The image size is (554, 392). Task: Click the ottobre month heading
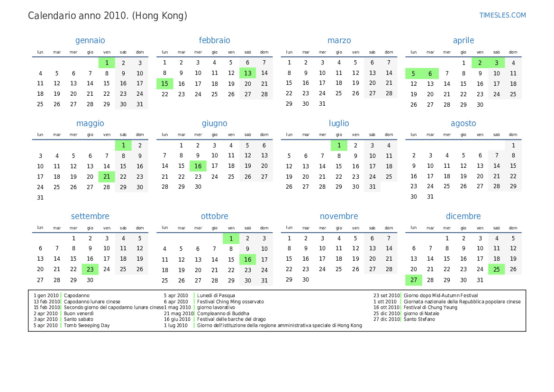215,216
